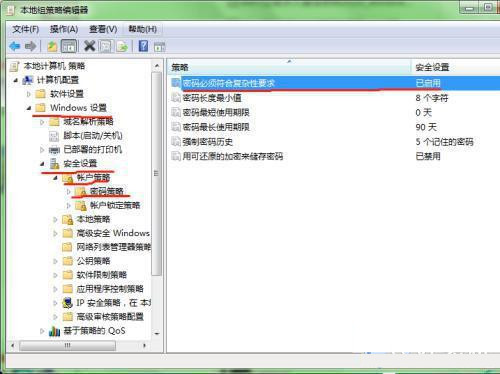The image size is (500, 374).
Task: Click the IP 安全策略 icon
Action: (x=67, y=303)
